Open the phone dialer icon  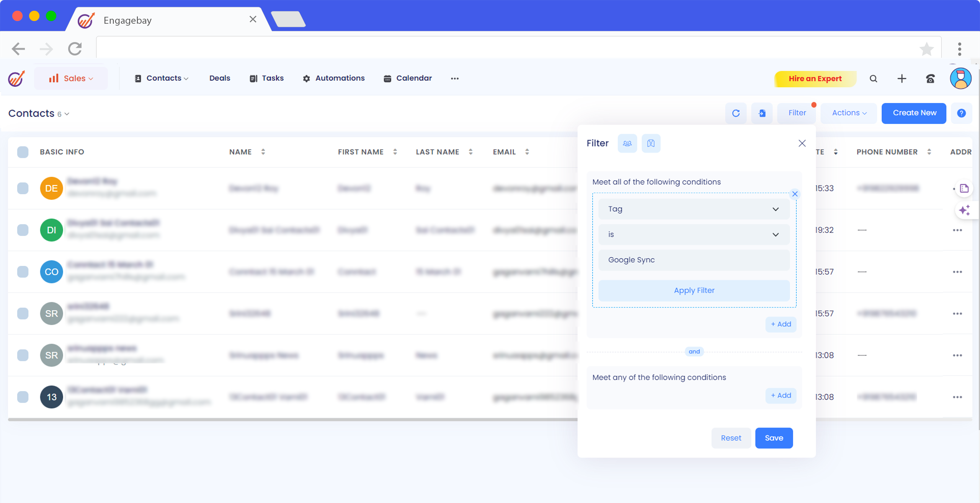pyautogui.click(x=930, y=79)
